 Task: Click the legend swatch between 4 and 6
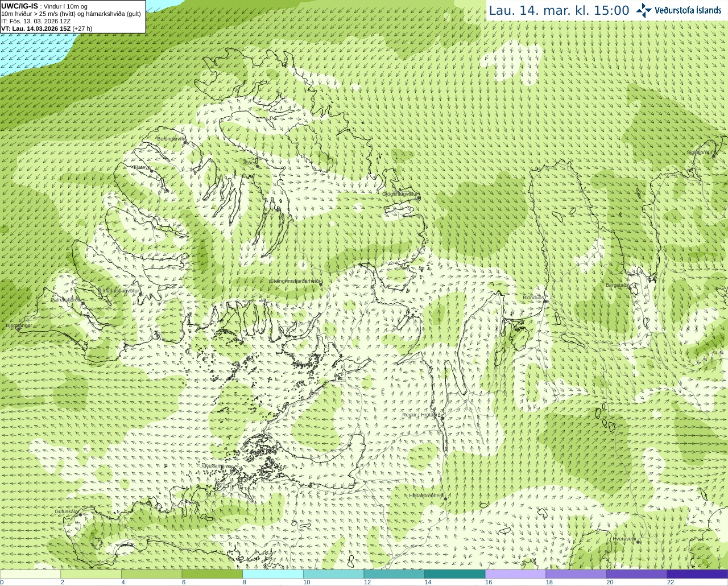(151, 574)
